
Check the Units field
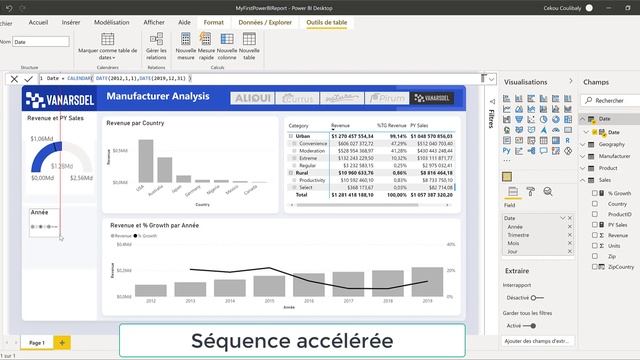pyautogui.click(x=595, y=246)
